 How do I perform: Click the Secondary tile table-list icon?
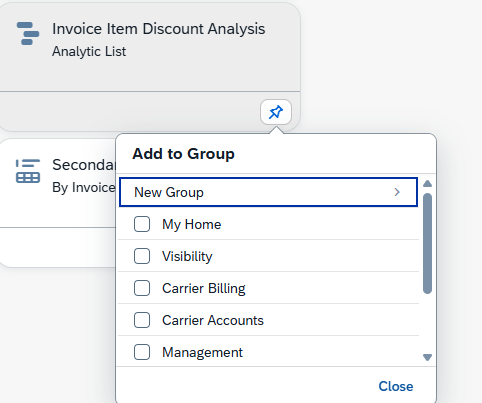(x=28, y=171)
